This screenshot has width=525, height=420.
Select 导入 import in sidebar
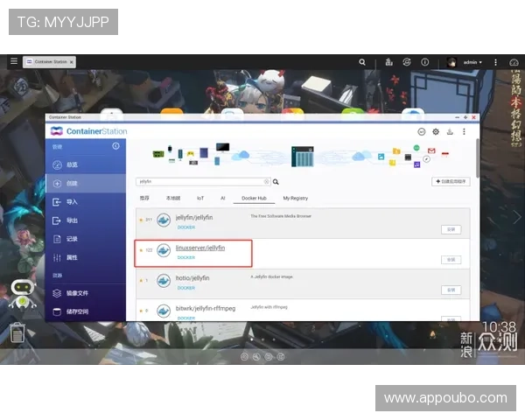tap(72, 201)
